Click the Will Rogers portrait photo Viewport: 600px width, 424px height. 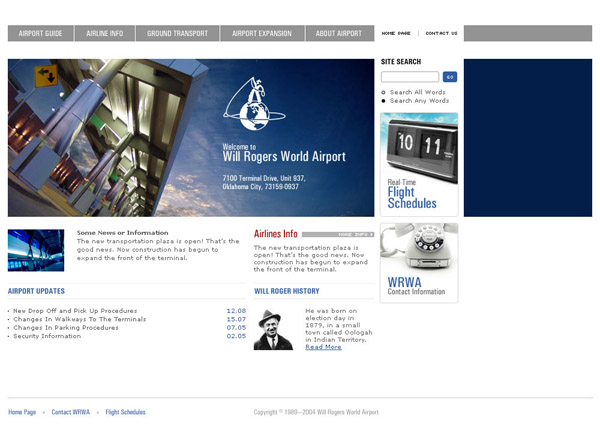[272, 329]
